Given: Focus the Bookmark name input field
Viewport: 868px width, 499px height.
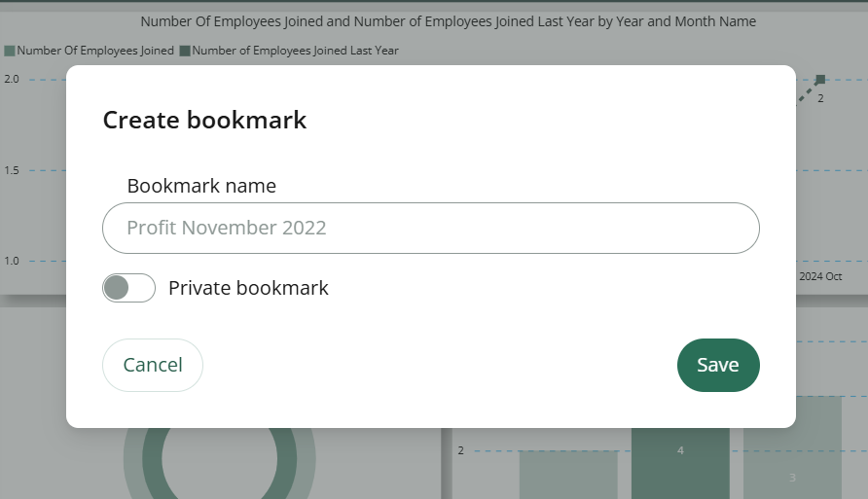Looking at the screenshot, I should coord(431,228).
